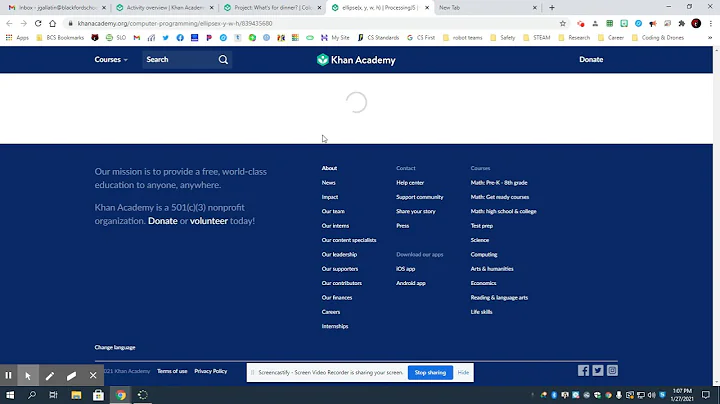The width and height of the screenshot is (720, 404).
Task: Open the Android app link
Action: (411, 283)
